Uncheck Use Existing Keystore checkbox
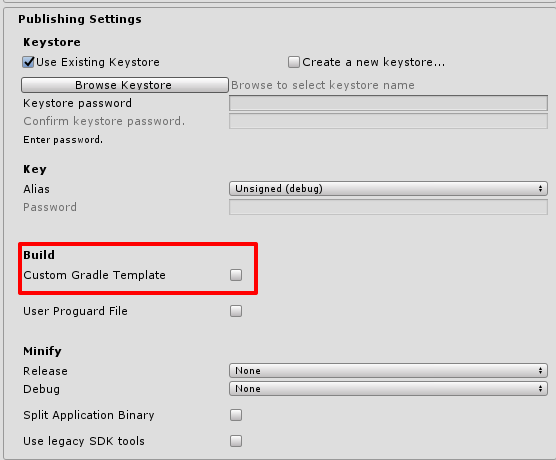 point(28,62)
